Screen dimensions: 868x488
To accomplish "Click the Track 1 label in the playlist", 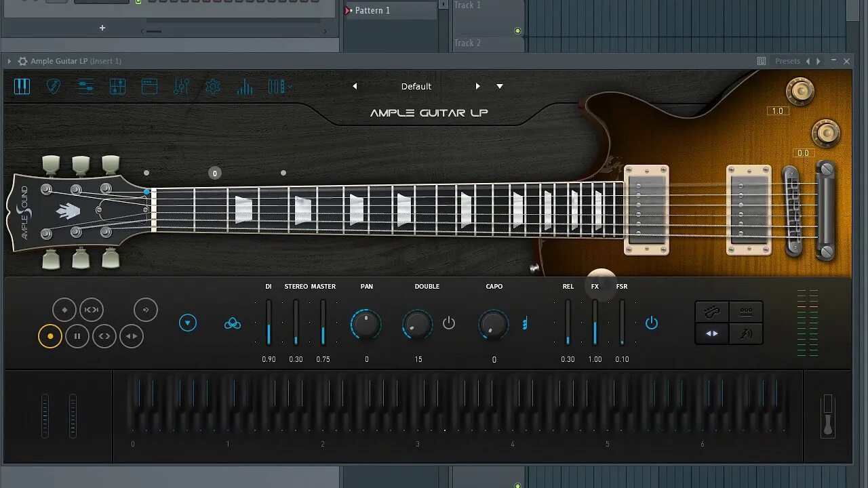I will pos(467,5).
